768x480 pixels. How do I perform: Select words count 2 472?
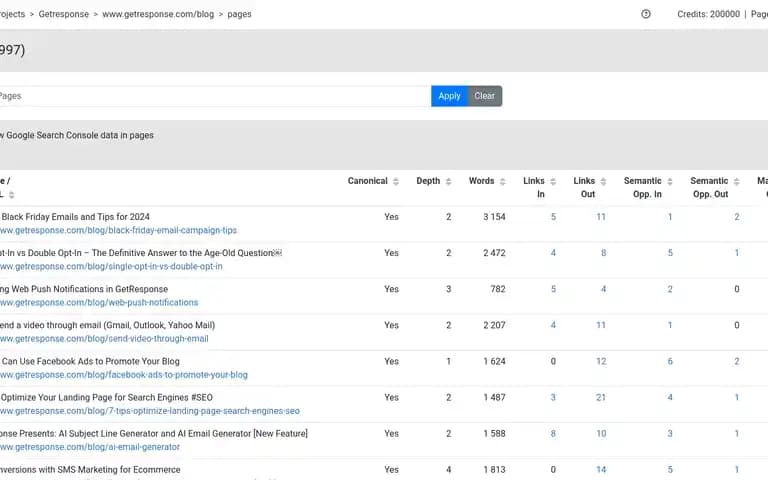point(494,253)
